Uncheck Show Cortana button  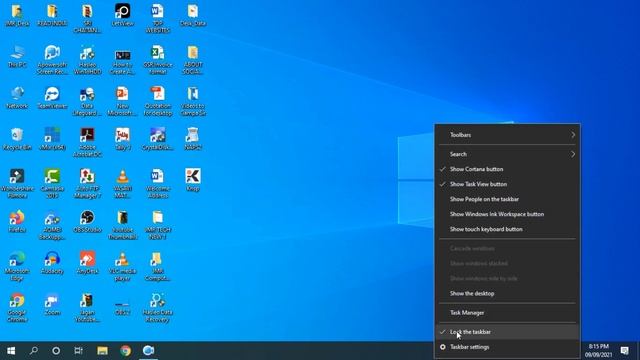coord(507,169)
